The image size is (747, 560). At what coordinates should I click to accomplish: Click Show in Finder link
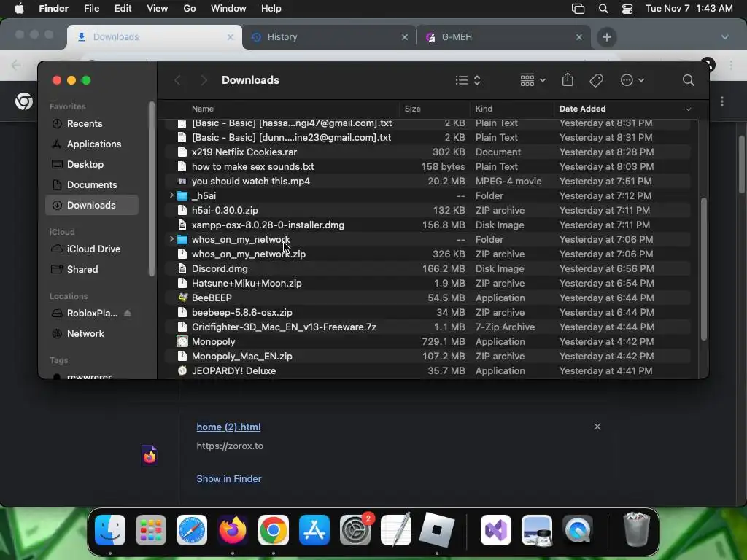[228, 478]
